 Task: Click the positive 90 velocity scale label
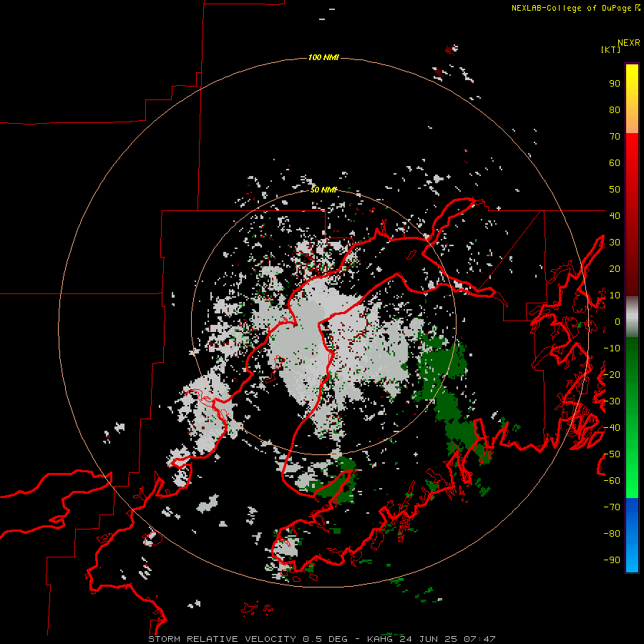615,84
